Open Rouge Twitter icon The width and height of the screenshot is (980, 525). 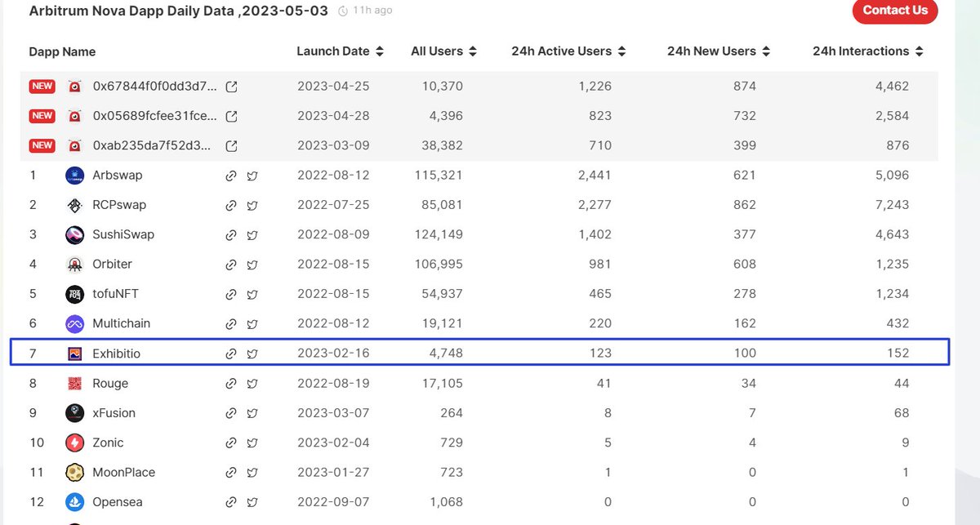252,384
